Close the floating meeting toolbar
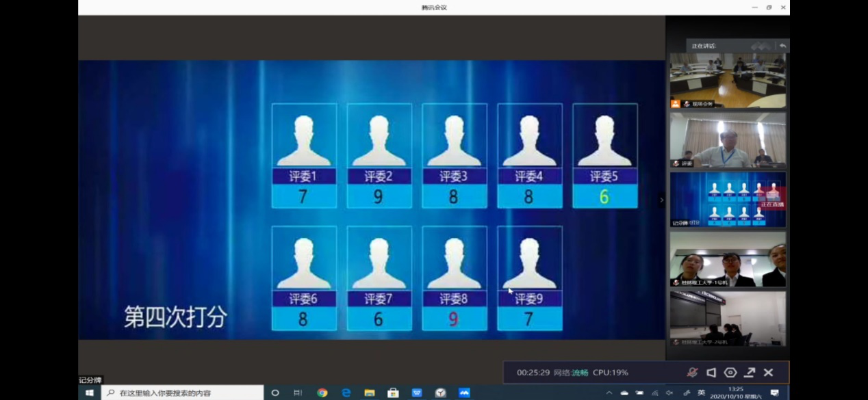868x400 pixels. (x=768, y=373)
